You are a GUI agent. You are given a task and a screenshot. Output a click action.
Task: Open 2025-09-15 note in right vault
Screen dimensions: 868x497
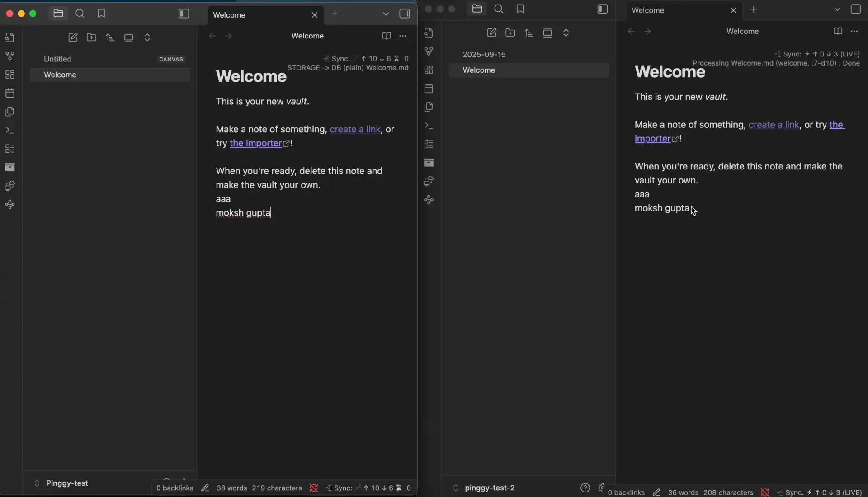point(484,54)
